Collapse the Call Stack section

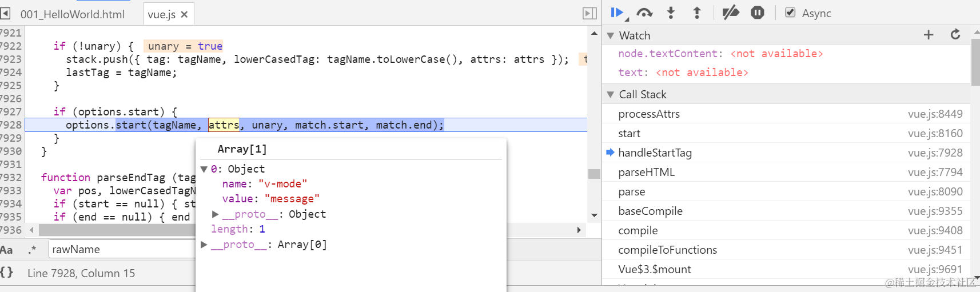(611, 94)
